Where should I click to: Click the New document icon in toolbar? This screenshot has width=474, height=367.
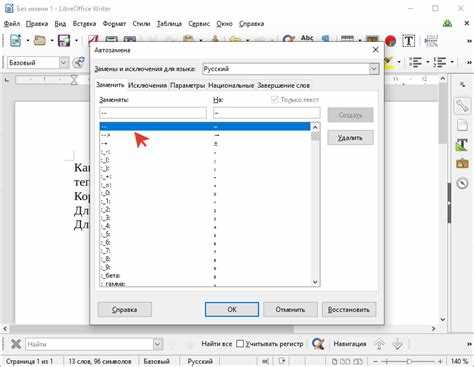click(x=15, y=41)
